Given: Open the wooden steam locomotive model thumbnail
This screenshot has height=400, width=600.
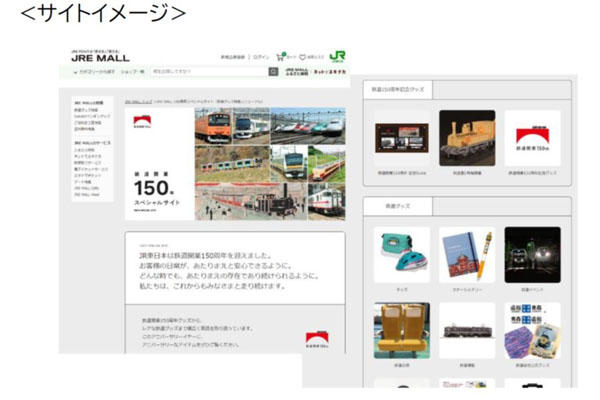Looking at the screenshot, I should (467, 138).
